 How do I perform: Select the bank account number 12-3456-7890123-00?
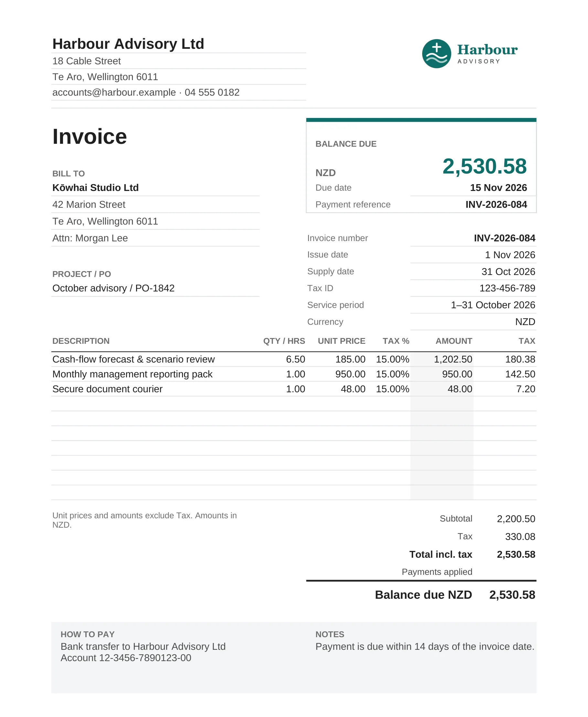pyautogui.click(x=145, y=658)
